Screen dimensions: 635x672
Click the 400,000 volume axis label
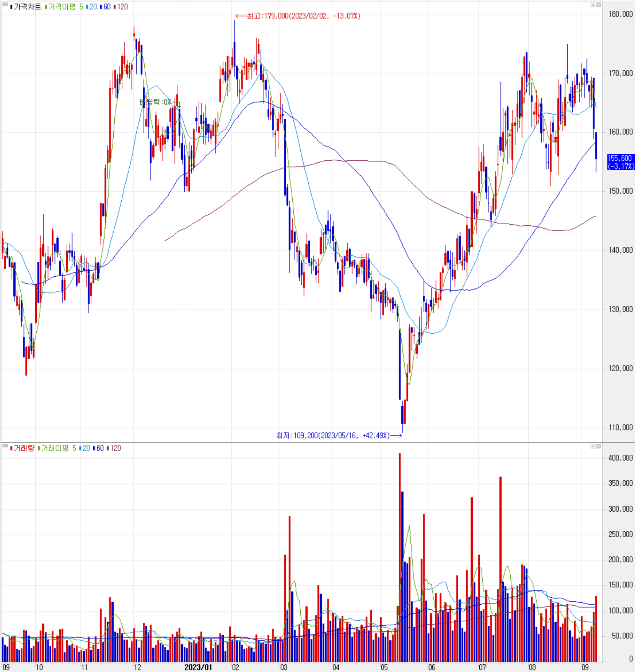[620, 458]
